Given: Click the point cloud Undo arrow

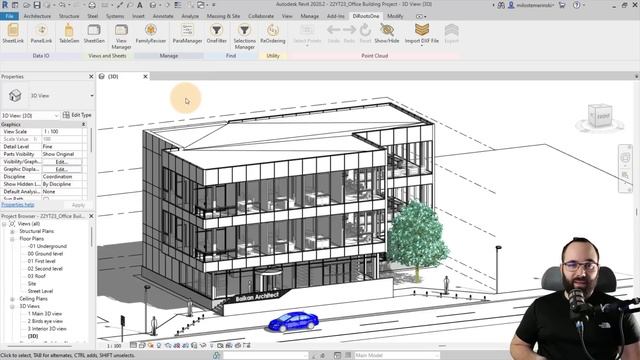Looking at the screenshot, I should click(333, 30).
